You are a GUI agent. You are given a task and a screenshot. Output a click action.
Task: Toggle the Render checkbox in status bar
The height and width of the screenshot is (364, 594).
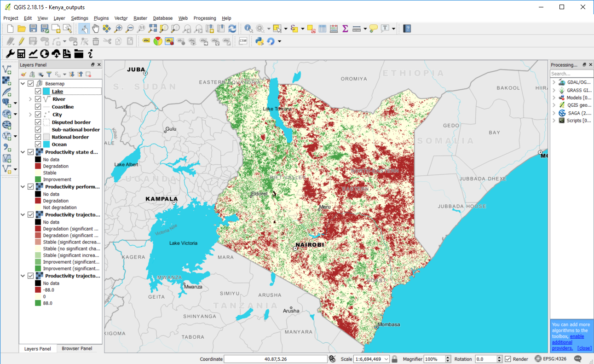pos(508,359)
